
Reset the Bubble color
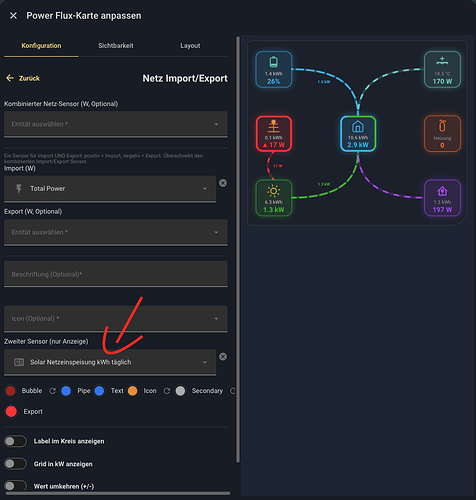click(x=52, y=391)
